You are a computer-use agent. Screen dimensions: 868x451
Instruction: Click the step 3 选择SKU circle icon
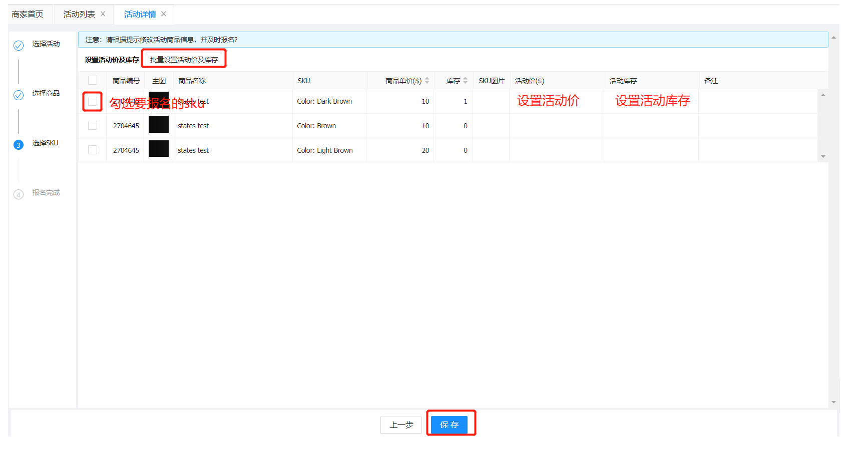click(x=19, y=145)
